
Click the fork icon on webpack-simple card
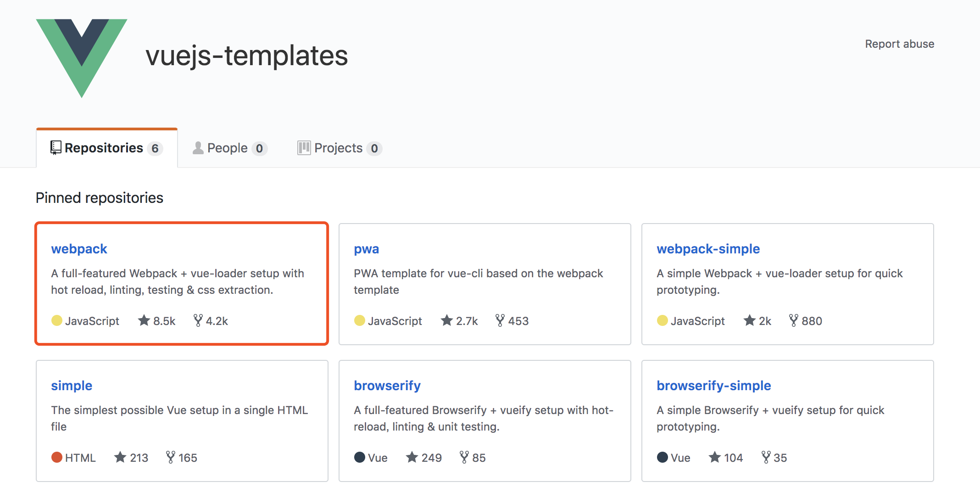pyautogui.click(x=794, y=320)
